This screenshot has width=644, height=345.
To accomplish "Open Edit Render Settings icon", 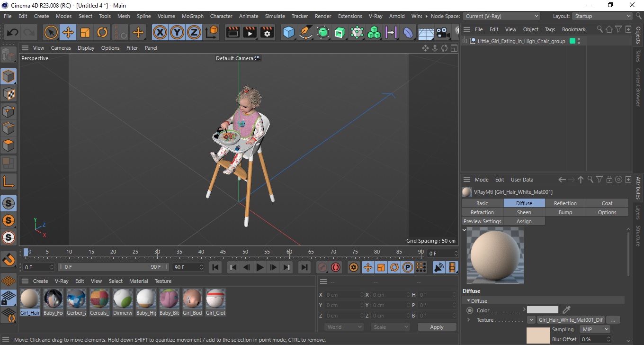I will click(267, 33).
